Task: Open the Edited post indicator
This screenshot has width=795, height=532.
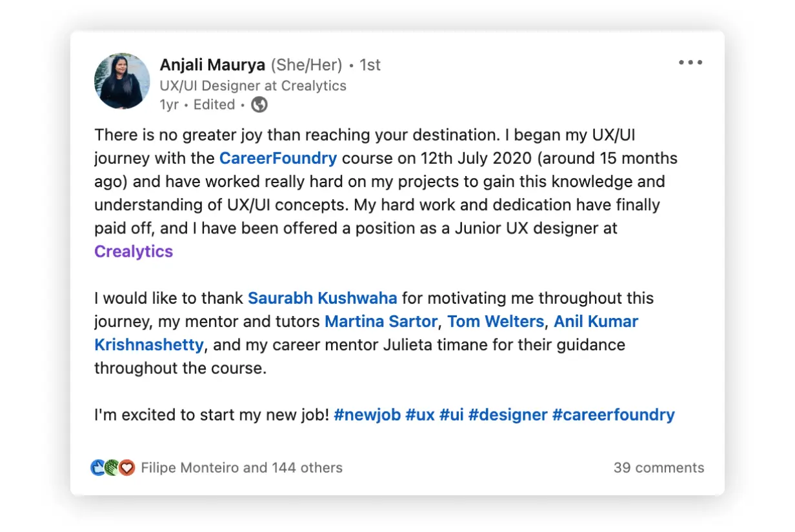Action: click(x=214, y=104)
